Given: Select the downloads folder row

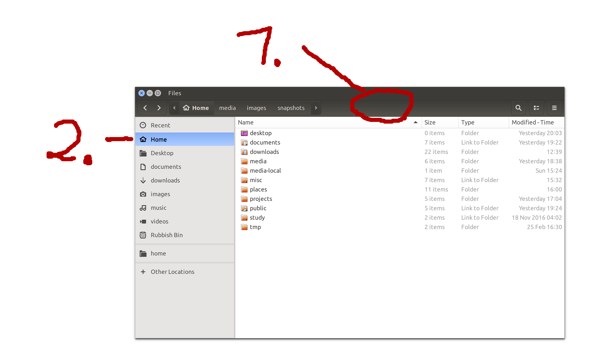Looking at the screenshot, I should point(264,152).
